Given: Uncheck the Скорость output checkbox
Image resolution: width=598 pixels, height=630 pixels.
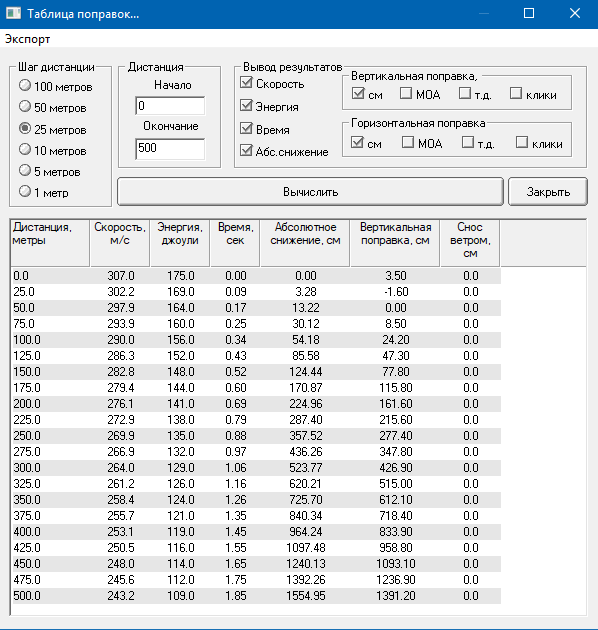Looking at the screenshot, I should [x=246, y=83].
